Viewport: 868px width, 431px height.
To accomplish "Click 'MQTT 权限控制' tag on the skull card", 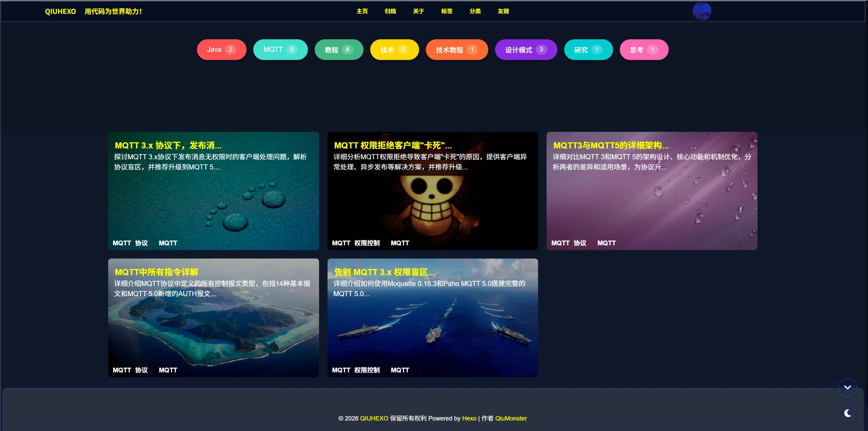I will coord(356,243).
